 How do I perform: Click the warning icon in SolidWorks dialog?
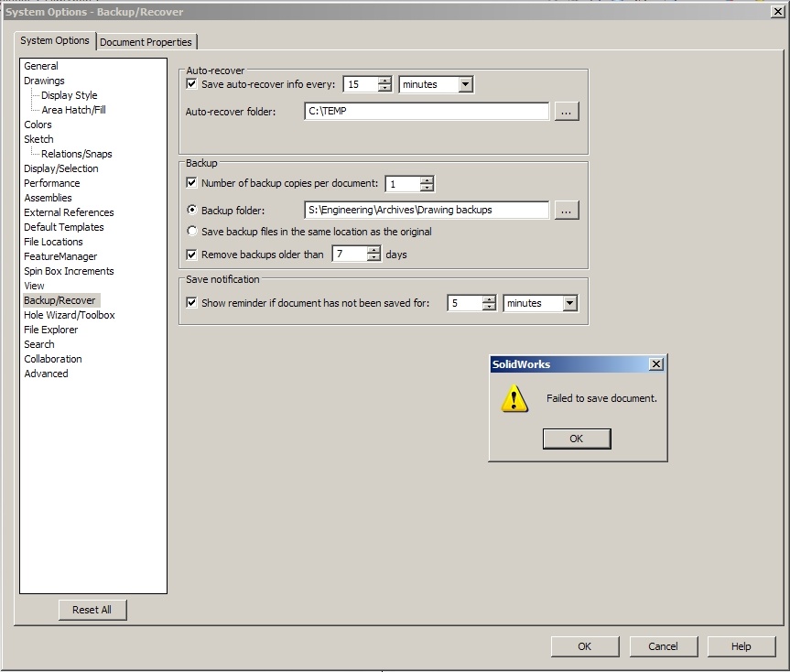[x=514, y=398]
